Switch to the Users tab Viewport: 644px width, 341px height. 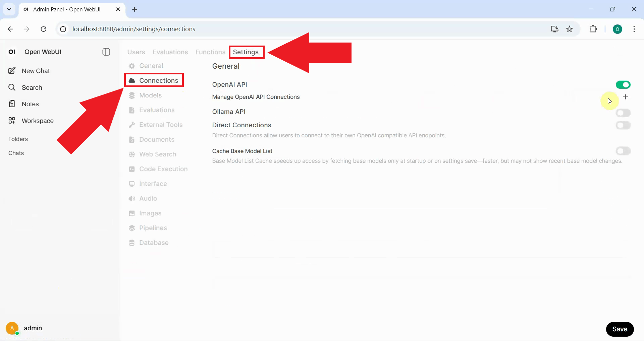(x=136, y=52)
